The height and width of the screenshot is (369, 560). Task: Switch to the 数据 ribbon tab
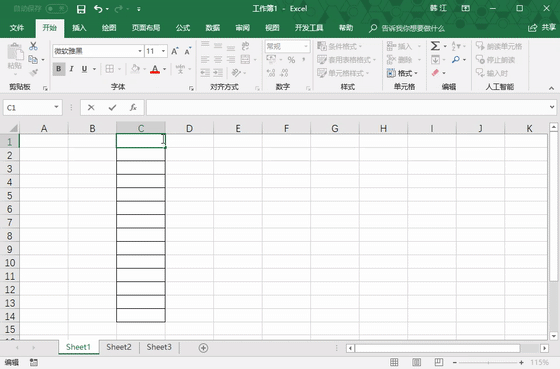click(x=212, y=28)
